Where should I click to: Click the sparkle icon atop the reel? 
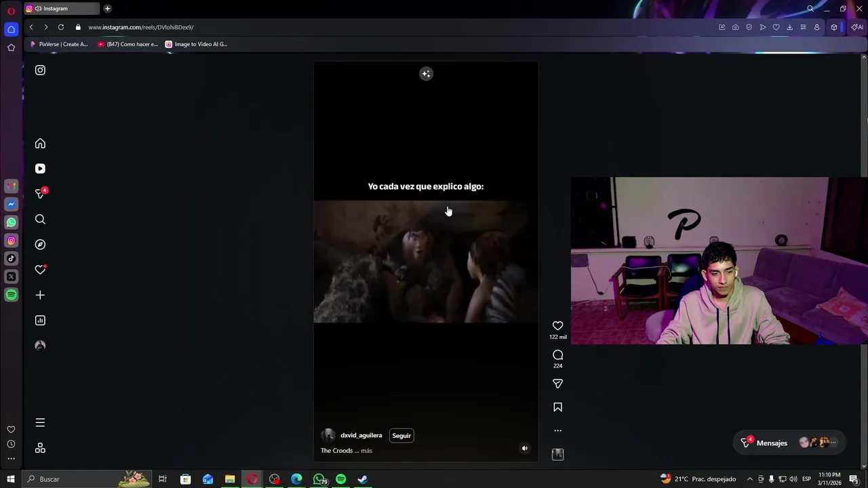pos(426,74)
